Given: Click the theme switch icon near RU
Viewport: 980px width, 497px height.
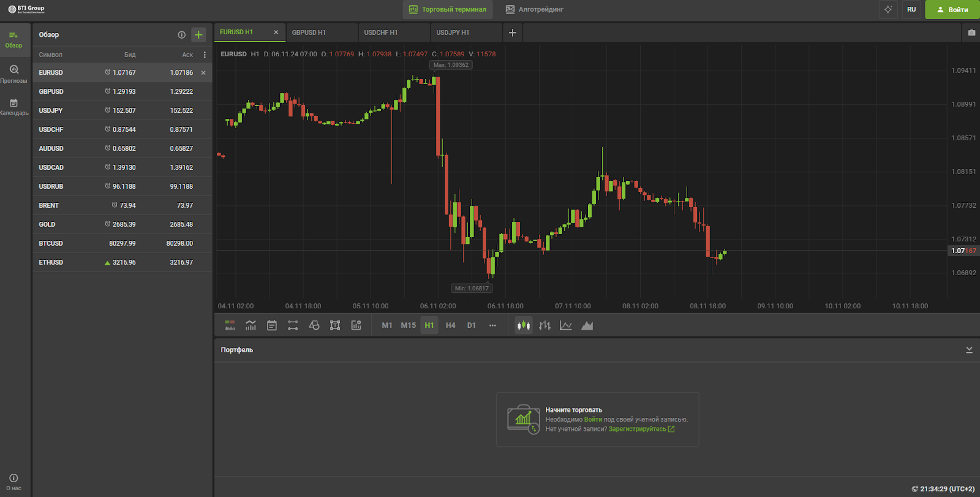Looking at the screenshot, I should tap(888, 9).
